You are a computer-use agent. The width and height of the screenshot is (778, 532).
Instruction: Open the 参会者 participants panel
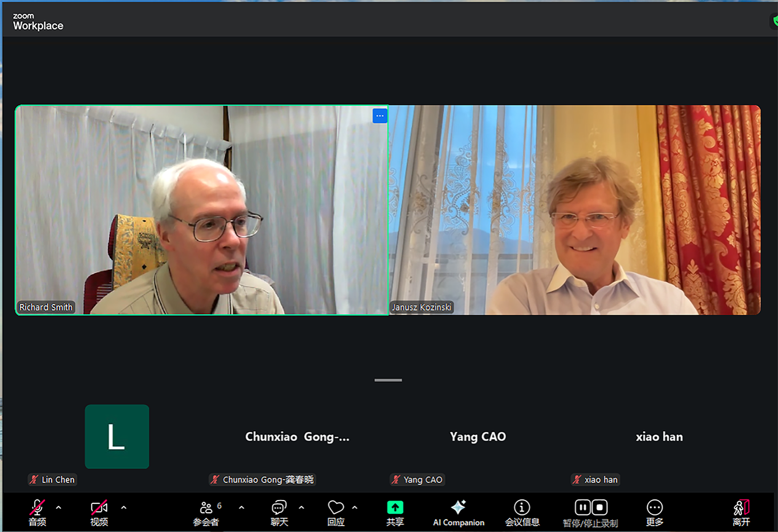coord(206,512)
